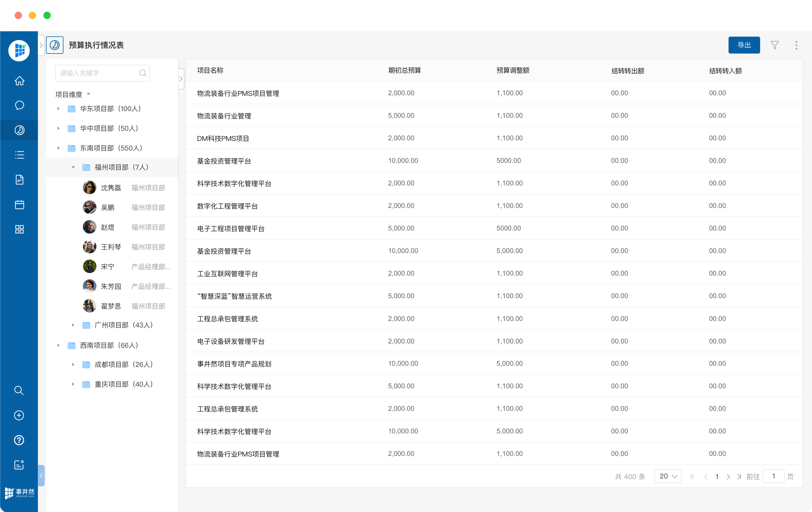This screenshot has width=812, height=512.
Task: Click the keyword search input field
Action: [98, 73]
